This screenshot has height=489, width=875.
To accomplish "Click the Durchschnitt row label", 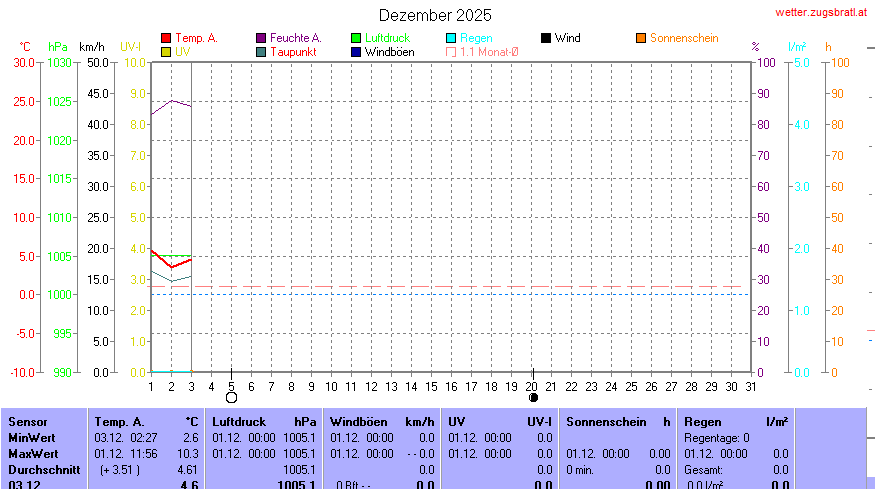I will 40,469.
